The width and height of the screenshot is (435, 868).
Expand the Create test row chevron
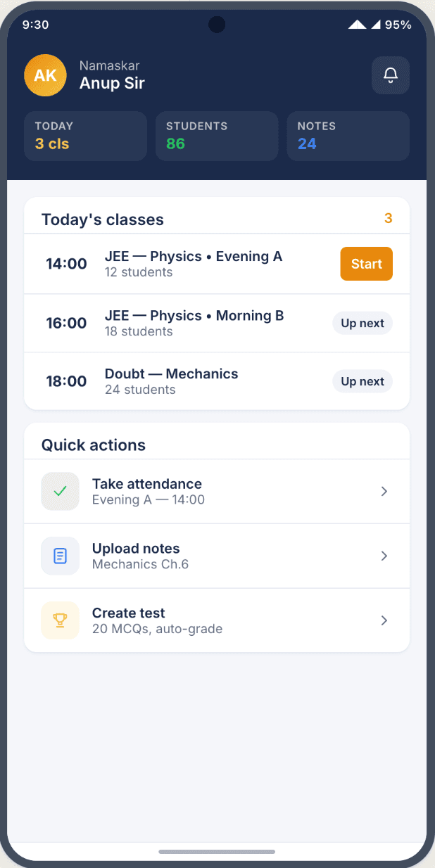pyautogui.click(x=384, y=620)
